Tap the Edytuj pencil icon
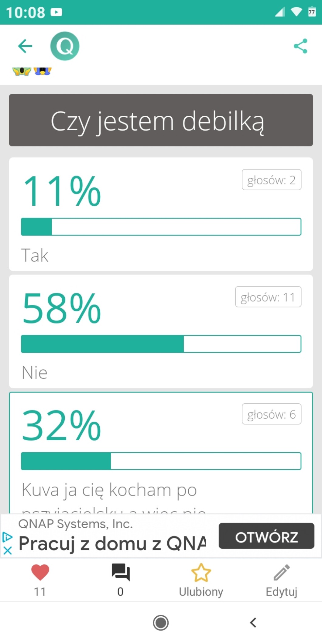The width and height of the screenshot is (322, 644). pyautogui.click(x=282, y=572)
